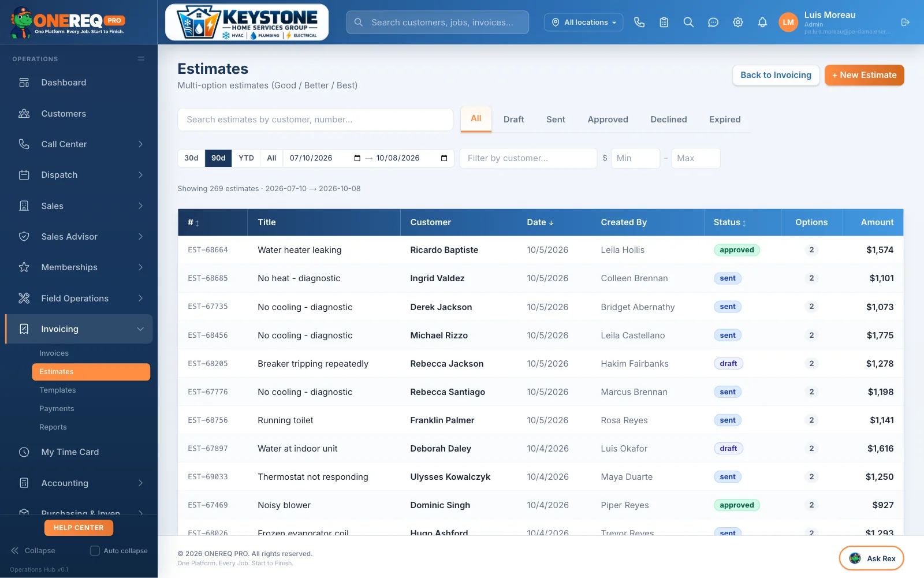This screenshot has height=578, width=924.
Task: Sort by the Date column header
Action: pos(540,222)
